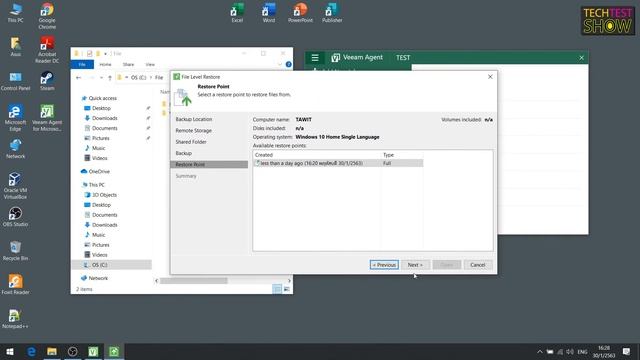Select the 'less than a day ago' restore point
The height and width of the screenshot is (360, 640).
(338, 163)
